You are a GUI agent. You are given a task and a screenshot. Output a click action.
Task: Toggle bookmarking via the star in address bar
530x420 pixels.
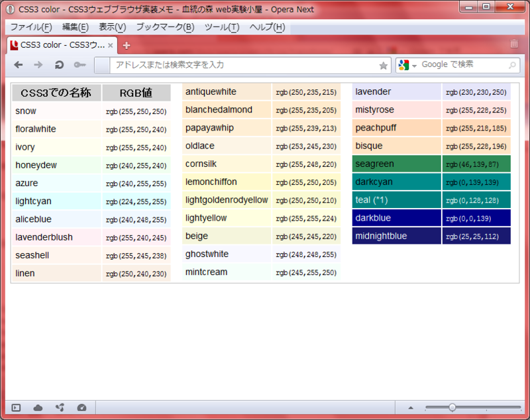click(383, 65)
